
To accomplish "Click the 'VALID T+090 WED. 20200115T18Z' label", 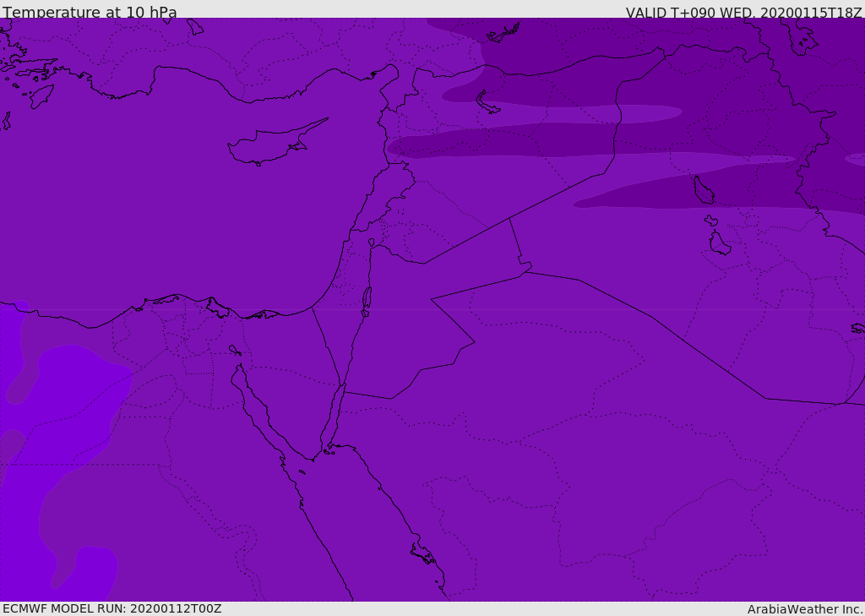I will [743, 12].
